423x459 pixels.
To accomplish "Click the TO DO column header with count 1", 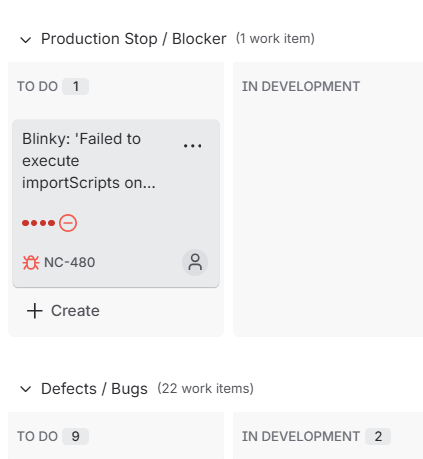I will coord(116,87).
